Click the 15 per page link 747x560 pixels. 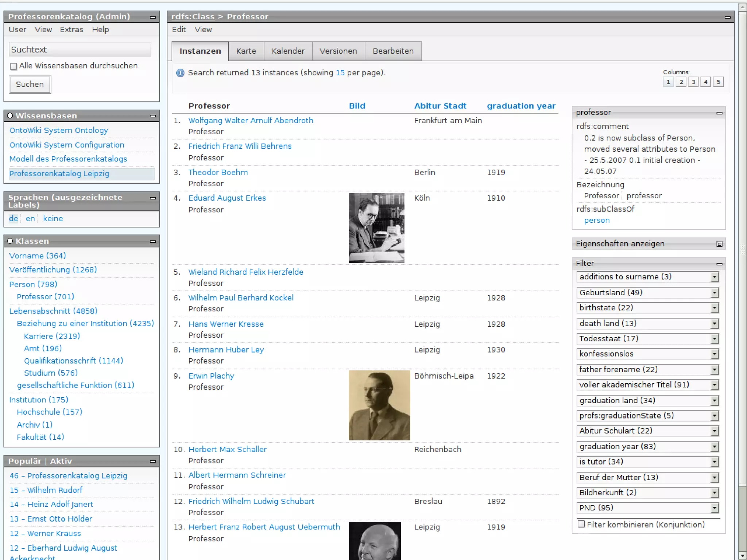tap(340, 73)
